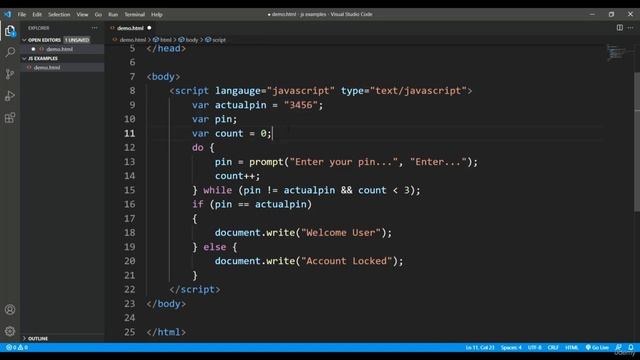Change language mode via HTML indicator
This screenshot has width=640, height=360.
[x=571, y=347]
